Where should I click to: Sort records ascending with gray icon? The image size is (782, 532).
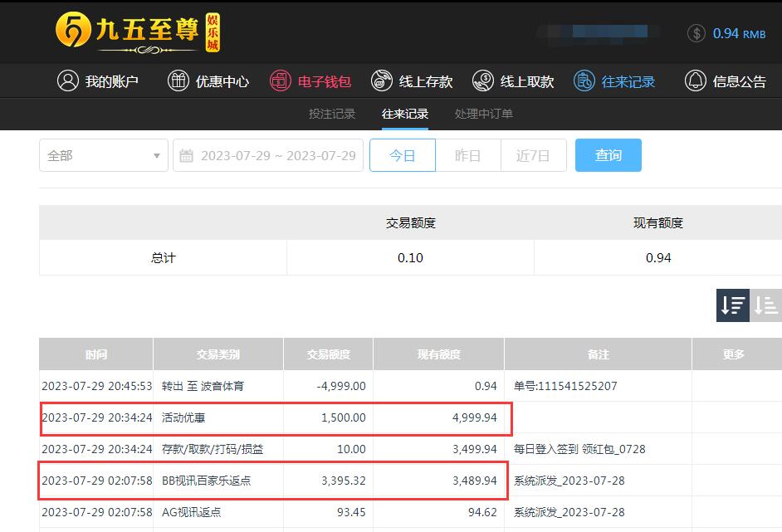point(765,305)
